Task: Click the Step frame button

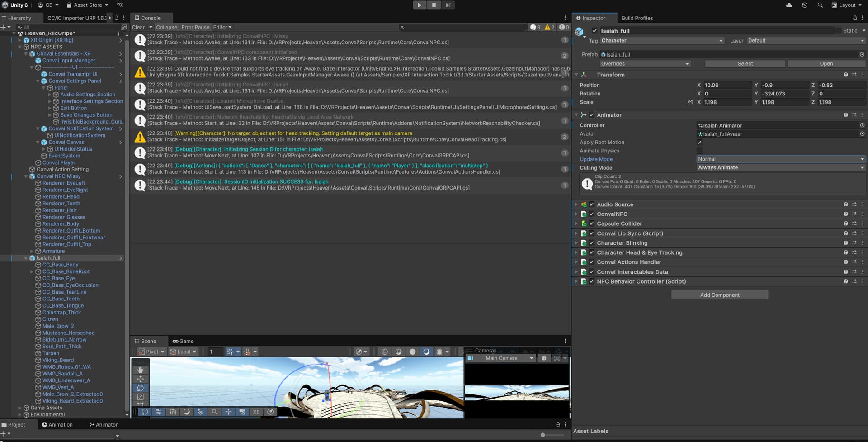Action: pos(448,5)
